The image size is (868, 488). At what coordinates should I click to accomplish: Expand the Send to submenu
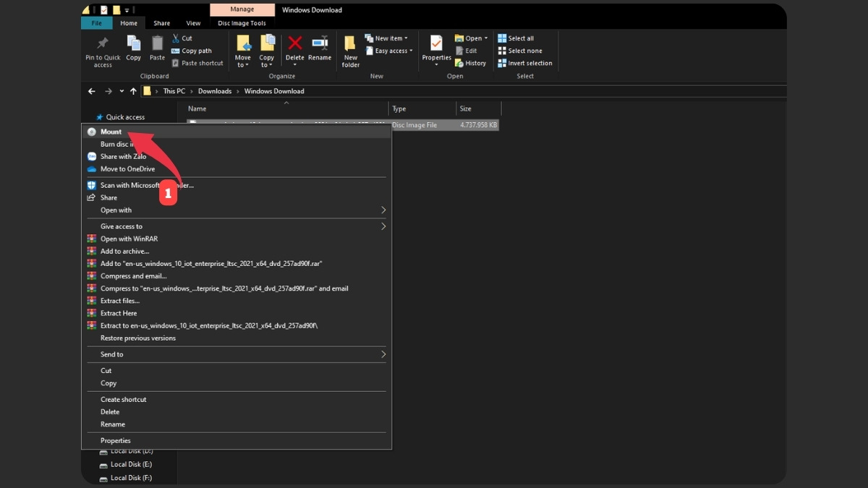[111, 354]
